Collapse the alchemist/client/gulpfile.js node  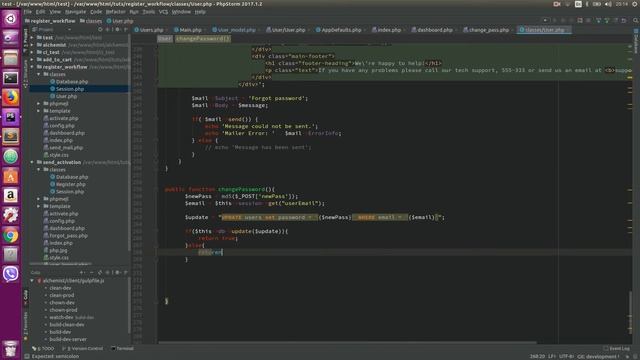[x=32, y=281]
